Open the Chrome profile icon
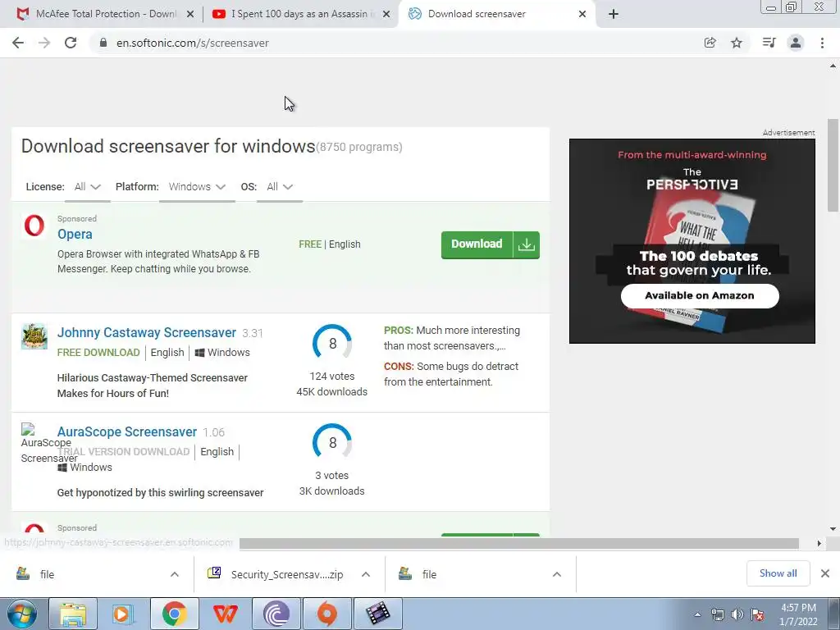Viewport: 840px width, 630px height. coord(796,43)
